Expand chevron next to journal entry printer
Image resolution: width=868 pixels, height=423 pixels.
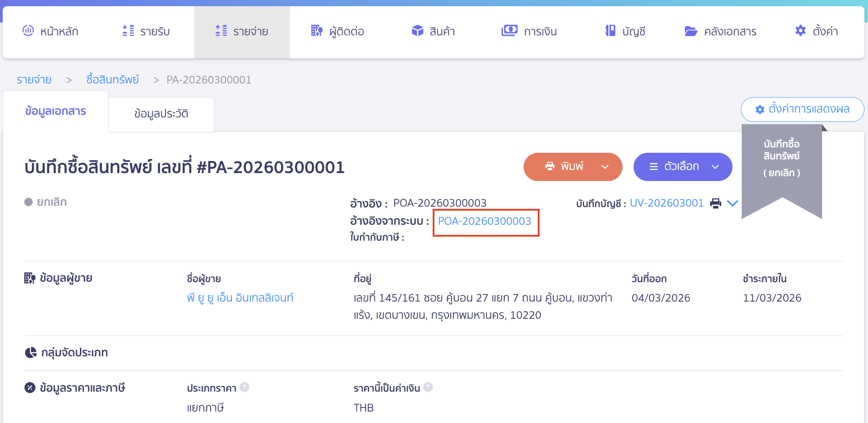tap(732, 203)
